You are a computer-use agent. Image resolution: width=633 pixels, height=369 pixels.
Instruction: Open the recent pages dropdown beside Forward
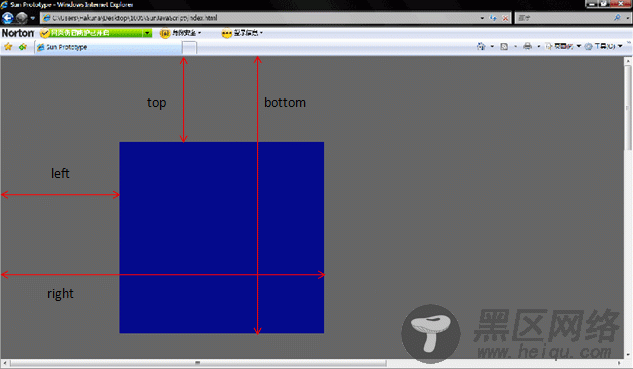pos(33,18)
